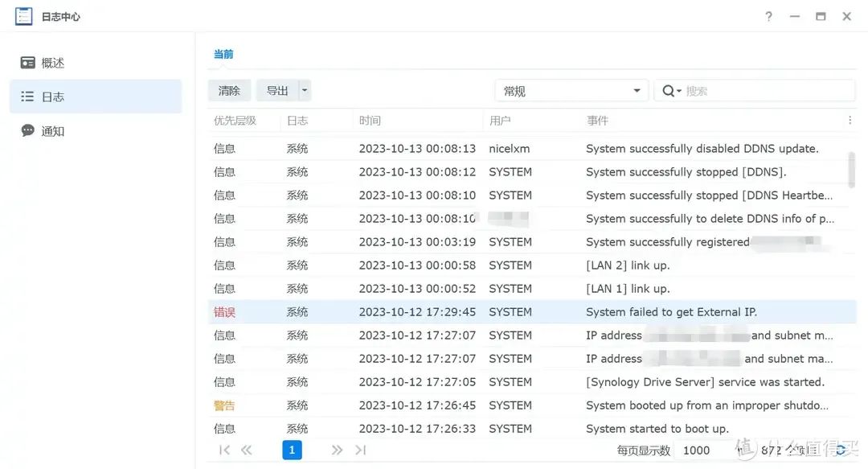Select the 通知 notifications sidebar item
This screenshot has width=868, height=469.
tap(52, 131)
